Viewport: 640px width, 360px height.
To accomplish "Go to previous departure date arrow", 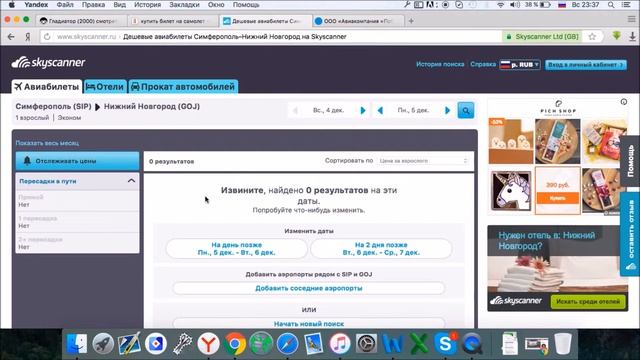I will (295, 110).
